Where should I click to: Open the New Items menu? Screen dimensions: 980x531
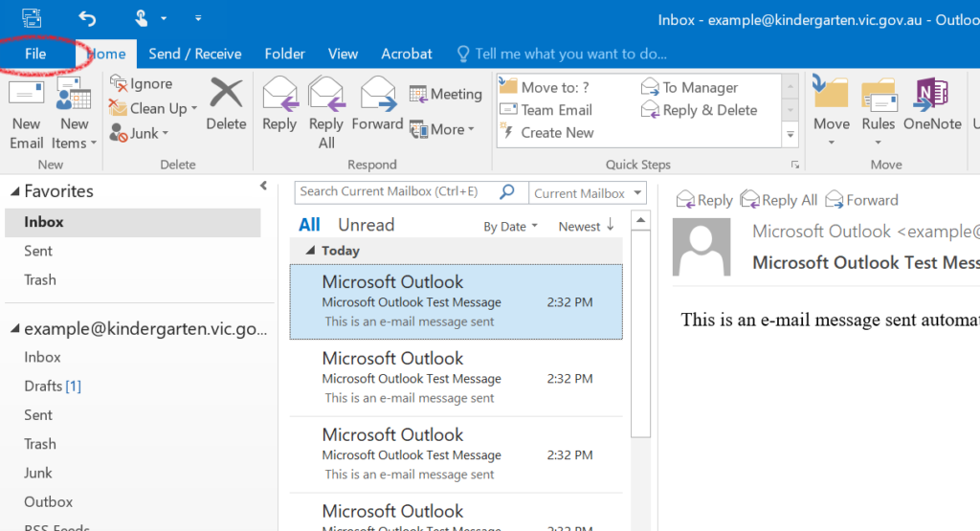click(x=74, y=115)
